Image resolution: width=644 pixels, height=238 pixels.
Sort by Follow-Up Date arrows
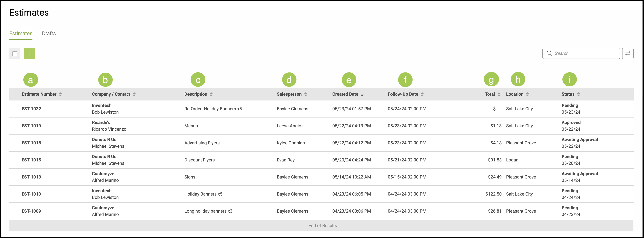point(422,94)
